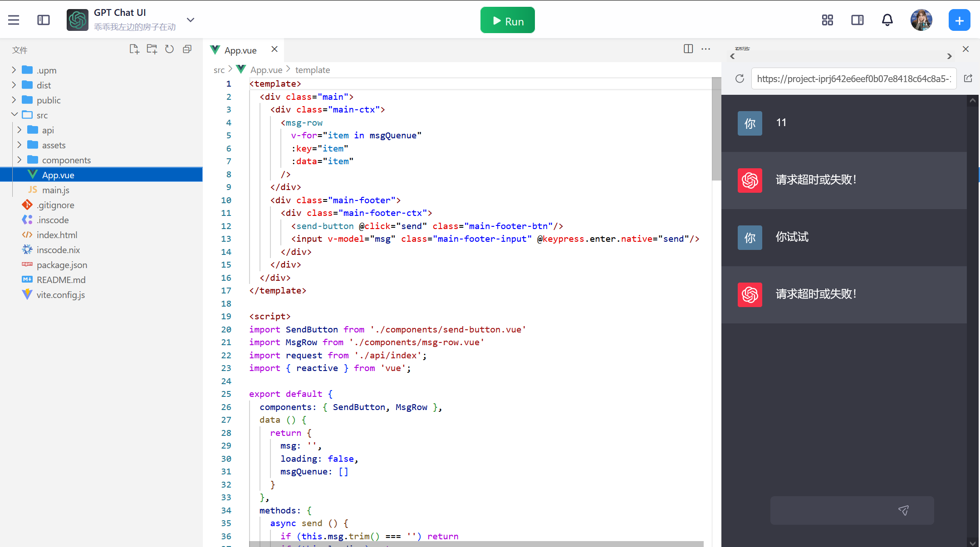Viewport: 980px width, 547px height.
Task: Open preview in external window
Action: point(968,78)
